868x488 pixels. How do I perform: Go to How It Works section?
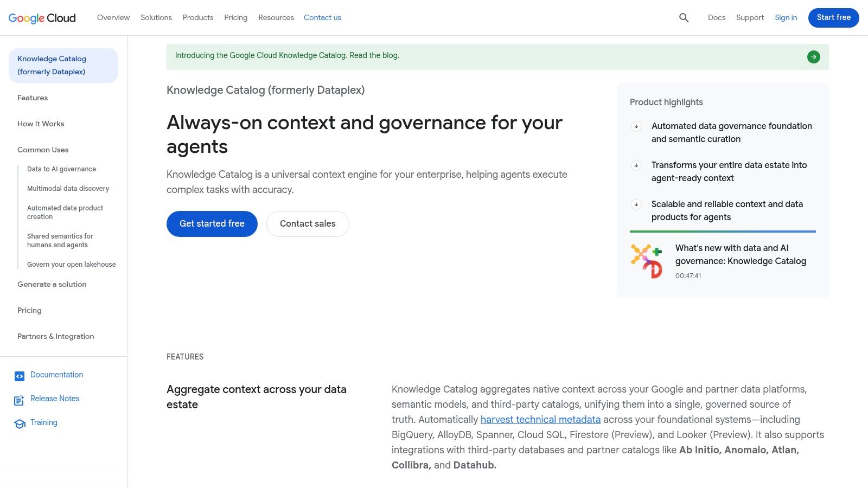(41, 124)
